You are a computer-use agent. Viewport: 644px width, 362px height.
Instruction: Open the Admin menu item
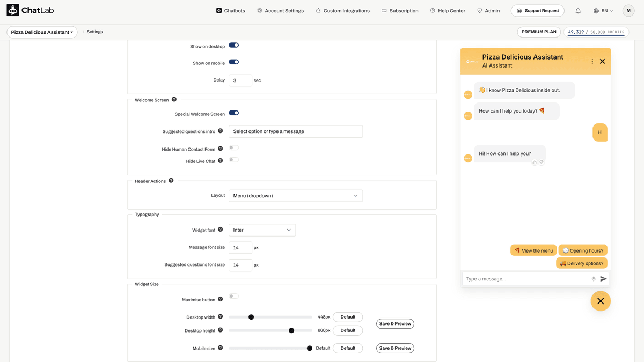click(488, 11)
